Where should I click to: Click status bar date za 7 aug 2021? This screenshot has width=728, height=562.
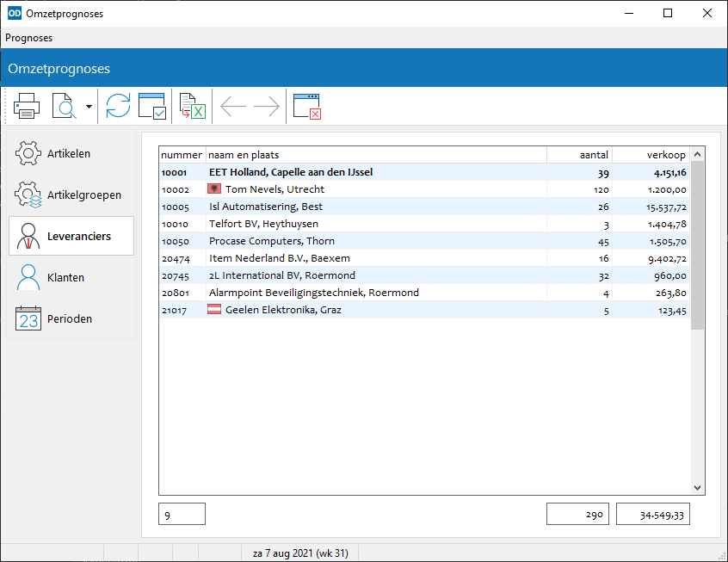click(x=300, y=553)
